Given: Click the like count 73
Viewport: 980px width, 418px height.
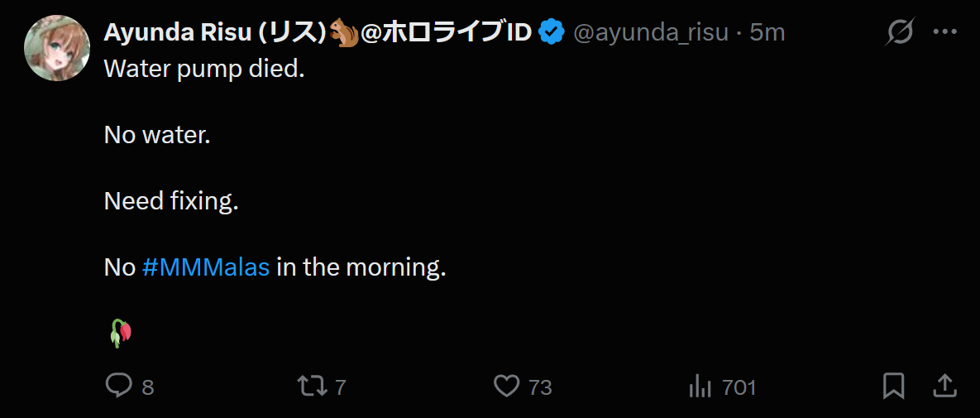Looking at the screenshot, I should coord(541,387).
